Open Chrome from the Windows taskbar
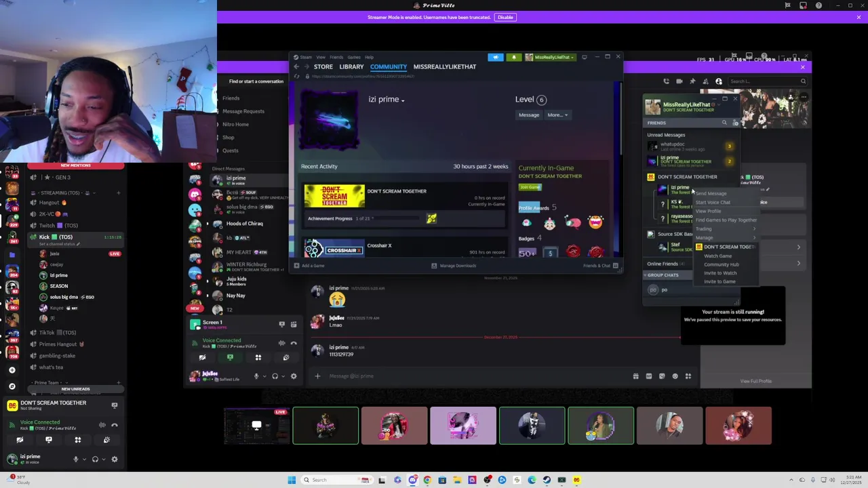 click(x=427, y=480)
